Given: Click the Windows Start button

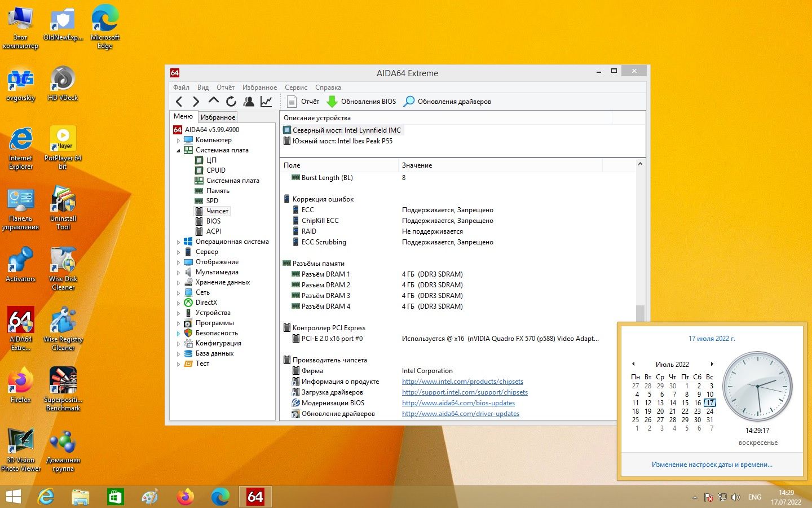Looking at the screenshot, I should point(14,497).
